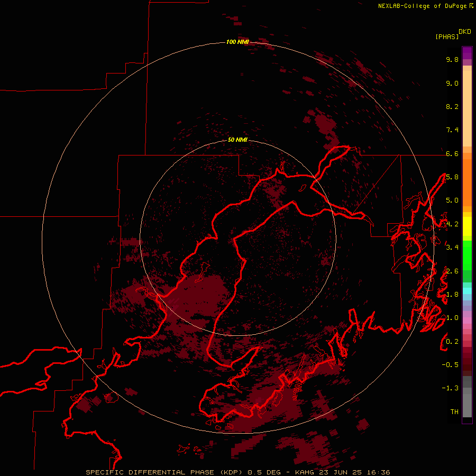Click the 1.0 value on color scale
The width and height of the screenshot is (476, 476).
(452, 318)
